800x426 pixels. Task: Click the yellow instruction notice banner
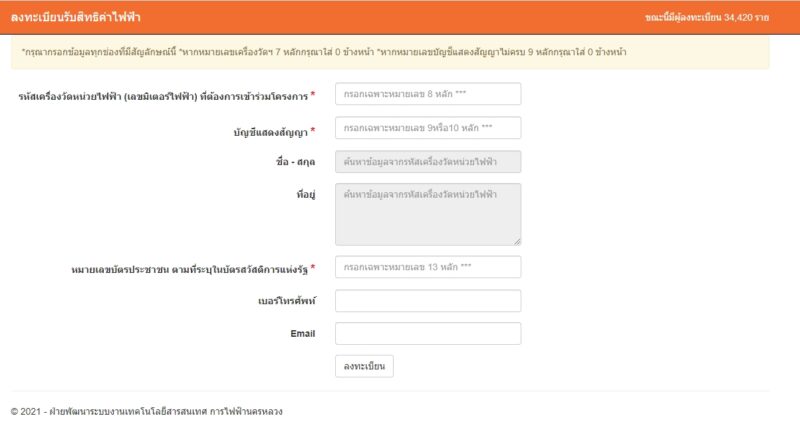point(390,52)
